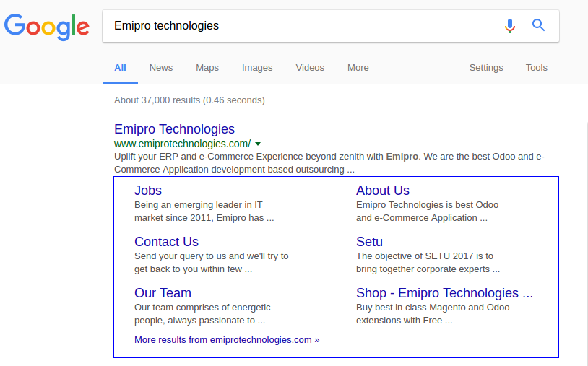Click the Google logo
Screen dimensions: 588x366
47,26
